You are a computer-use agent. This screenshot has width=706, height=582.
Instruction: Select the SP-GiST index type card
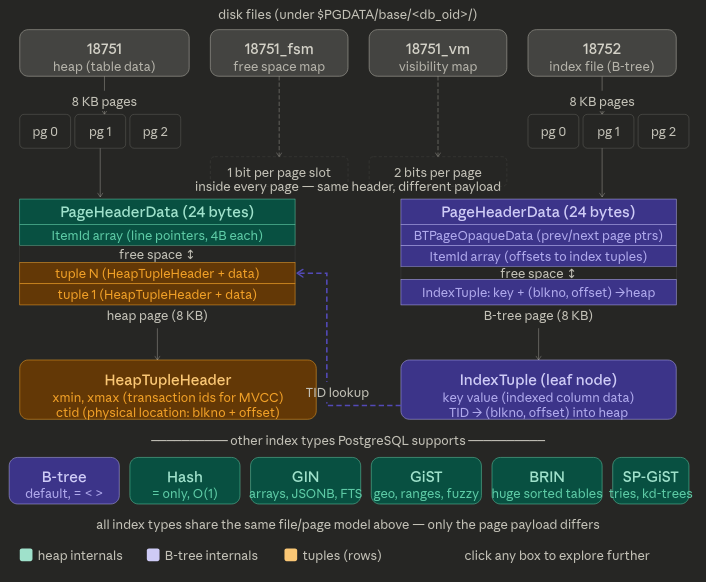point(651,481)
